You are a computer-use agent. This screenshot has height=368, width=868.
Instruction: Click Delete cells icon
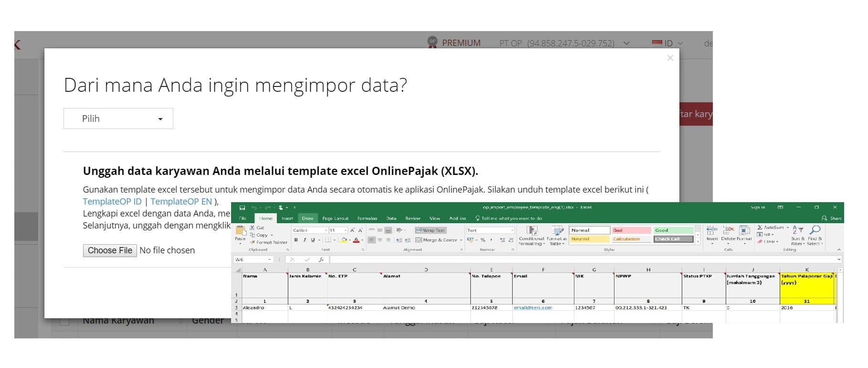tap(728, 230)
